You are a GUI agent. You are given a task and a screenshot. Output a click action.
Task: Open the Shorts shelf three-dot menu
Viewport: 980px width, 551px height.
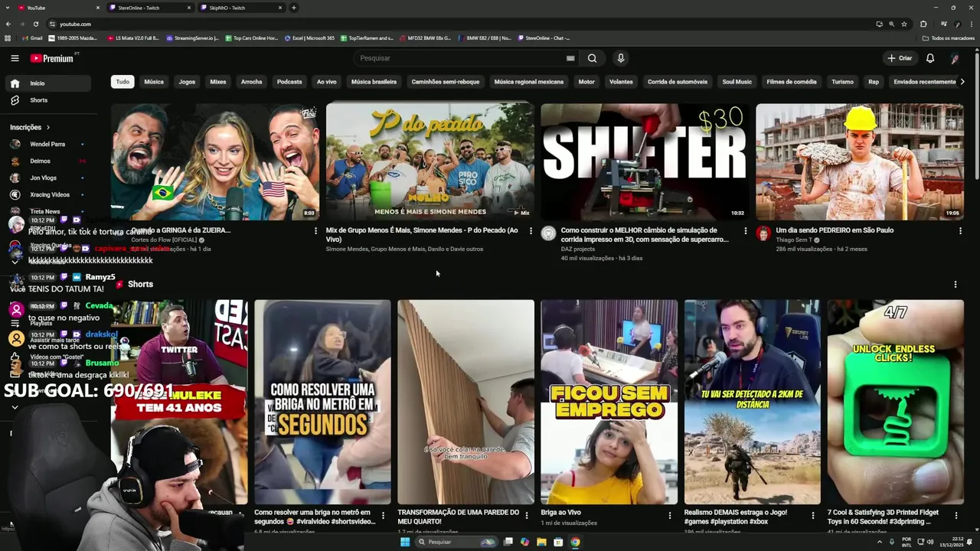tap(955, 284)
